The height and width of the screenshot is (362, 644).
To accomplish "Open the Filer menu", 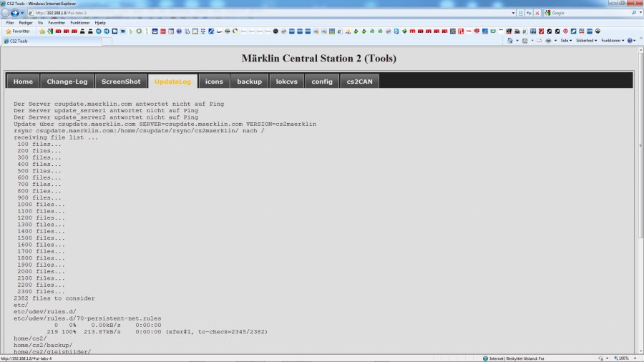I will point(10,23).
